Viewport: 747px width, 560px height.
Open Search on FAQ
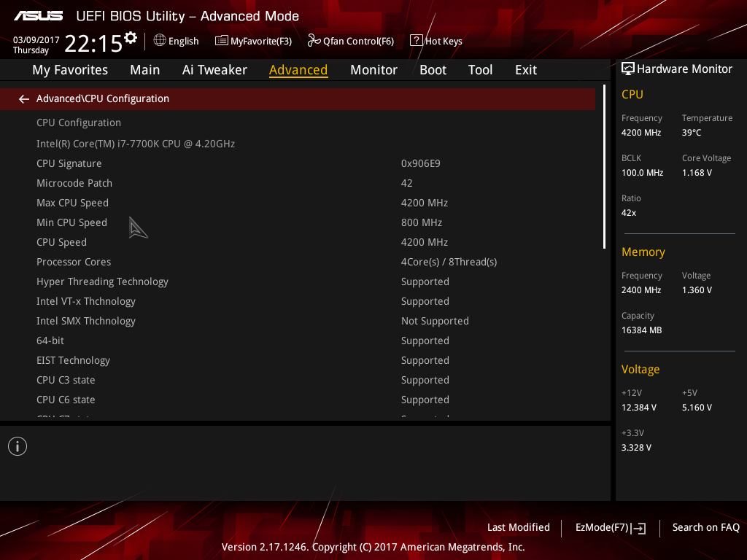pos(705,528)
